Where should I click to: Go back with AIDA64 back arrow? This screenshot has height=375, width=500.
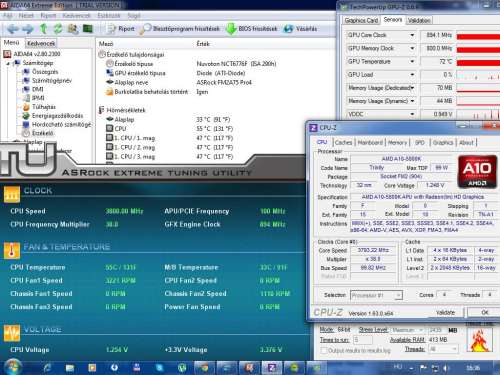13,29
